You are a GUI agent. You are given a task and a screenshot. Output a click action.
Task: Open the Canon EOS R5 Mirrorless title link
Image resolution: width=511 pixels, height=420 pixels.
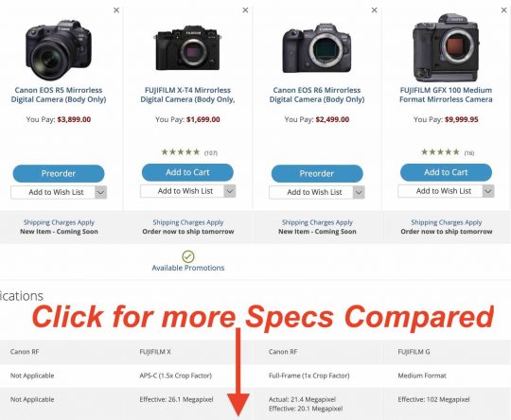(59, 95)
